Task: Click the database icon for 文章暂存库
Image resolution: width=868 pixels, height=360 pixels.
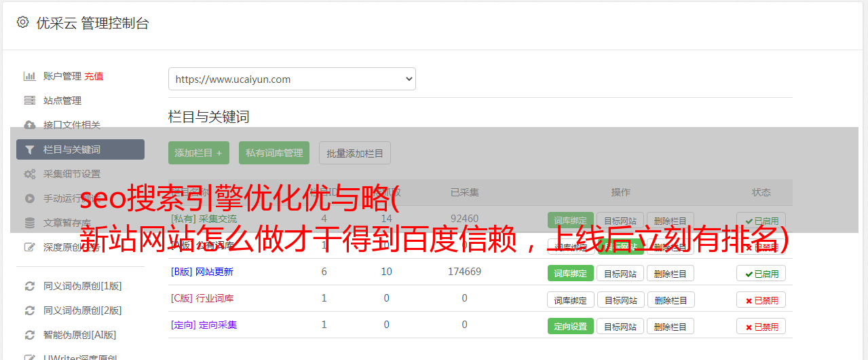Action: pyautogui.click(x=29, y=223)
